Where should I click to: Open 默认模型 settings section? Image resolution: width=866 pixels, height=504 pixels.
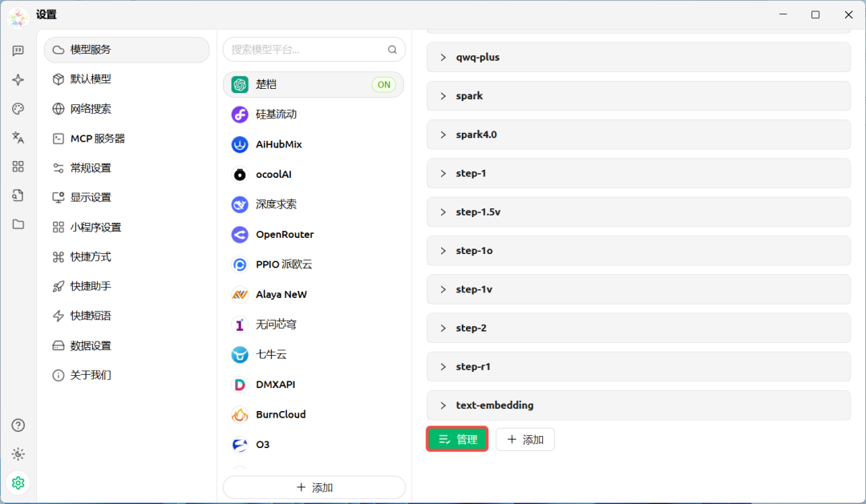tap(127, 79)
